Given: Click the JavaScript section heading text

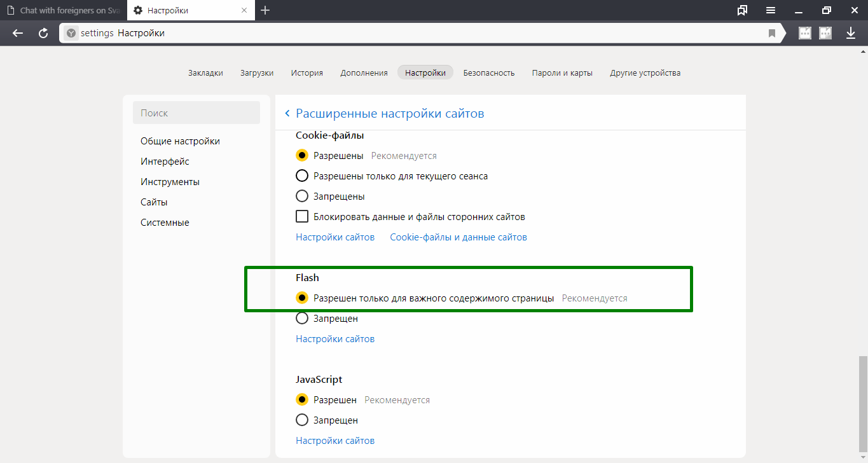Looking at the screenshot, I should [319, 380].
